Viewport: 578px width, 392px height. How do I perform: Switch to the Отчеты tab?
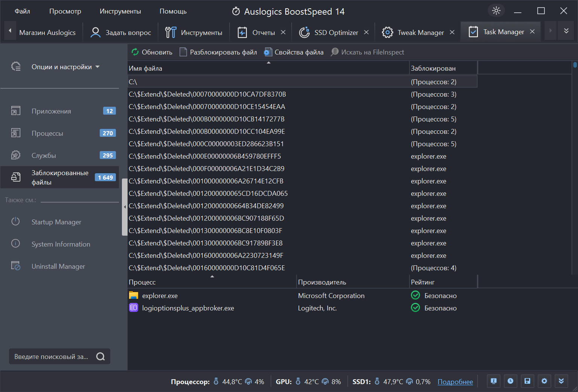258,33
